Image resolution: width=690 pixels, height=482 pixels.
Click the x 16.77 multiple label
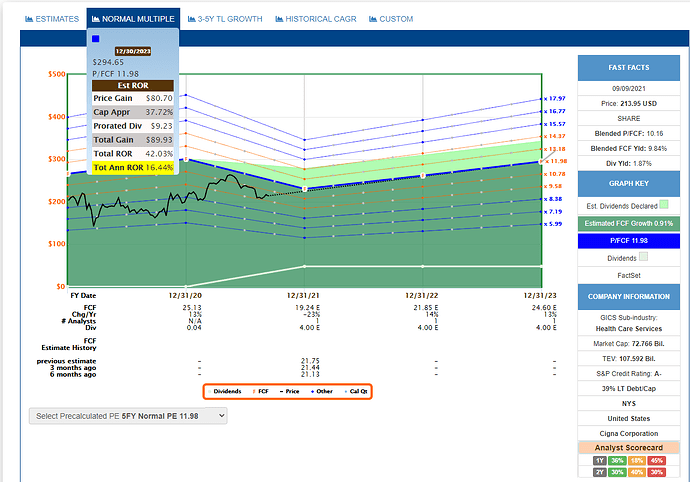(x=554, y=111)
